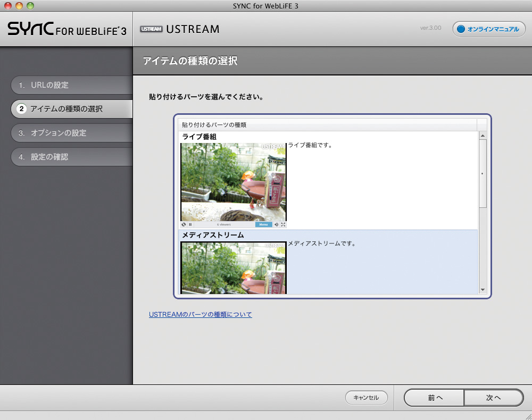The image size is (532, 420).
Task: Close the window with the red button
Action: 8,6
